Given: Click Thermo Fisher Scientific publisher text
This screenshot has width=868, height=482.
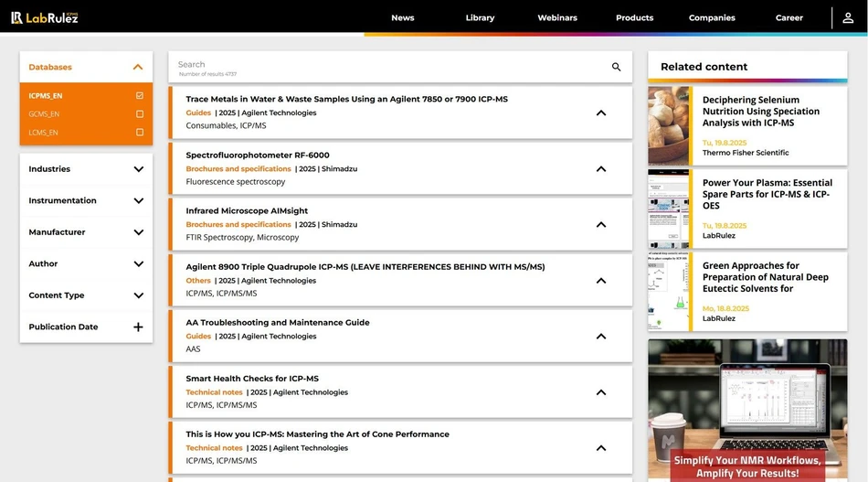Looking at the screenshot, I should tap(746, 153).
